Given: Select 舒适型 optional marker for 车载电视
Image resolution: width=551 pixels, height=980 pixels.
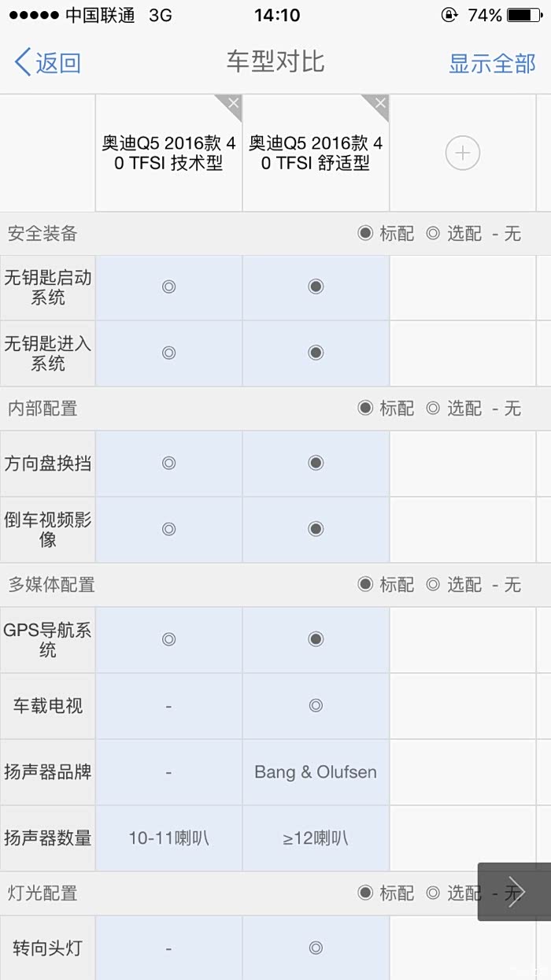Looking at the screenshot, I should tap(316, 705).
